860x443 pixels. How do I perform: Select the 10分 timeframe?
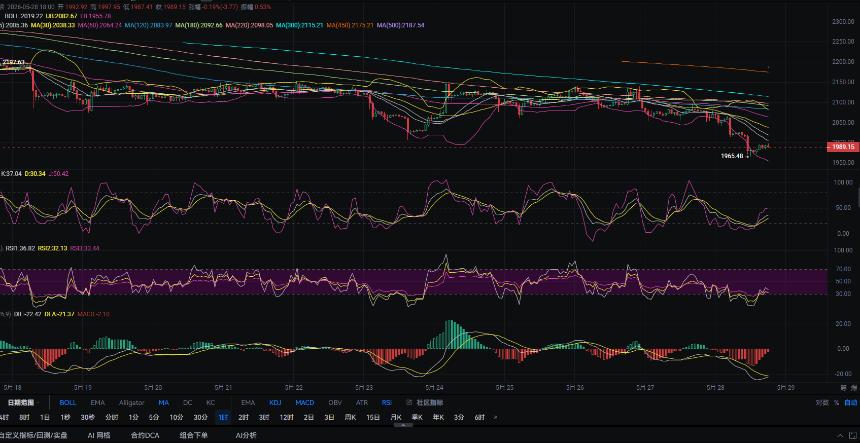point(176,417)
